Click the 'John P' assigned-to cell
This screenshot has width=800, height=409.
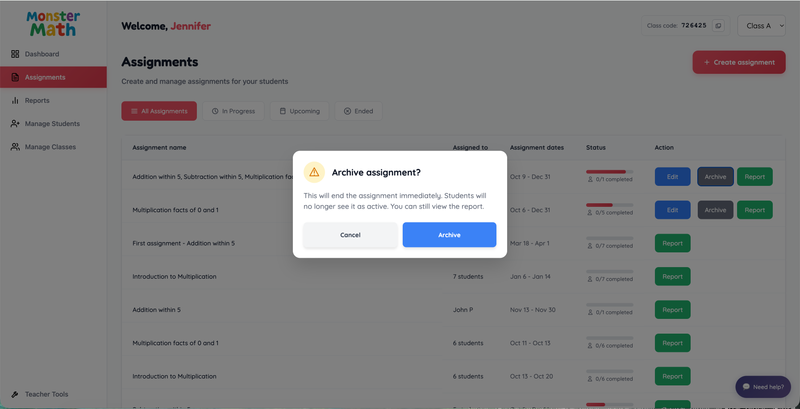463,310
